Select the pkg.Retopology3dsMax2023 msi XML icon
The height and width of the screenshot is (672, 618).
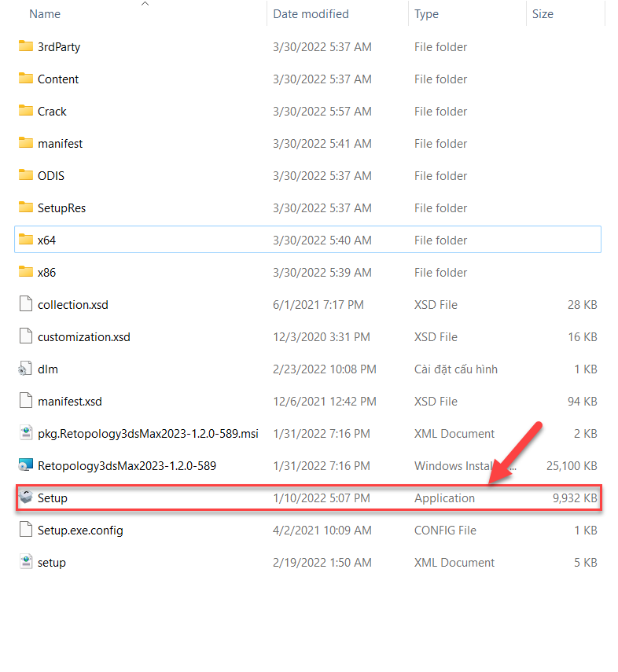(27, 433)
